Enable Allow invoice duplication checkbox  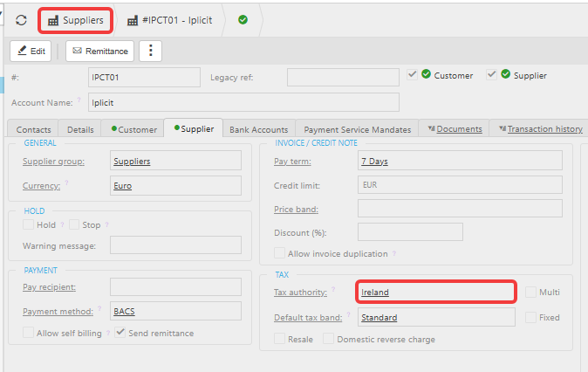pyautogui.click(x=279, y=253)
